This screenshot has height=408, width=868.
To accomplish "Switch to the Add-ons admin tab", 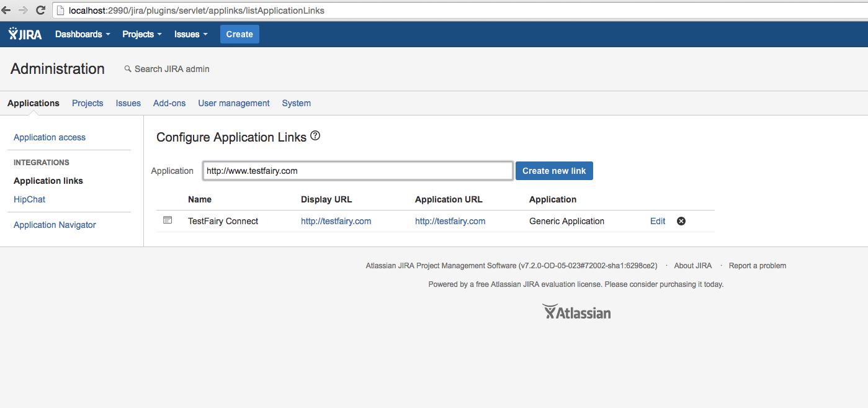I will pyautogui.click(x=169, y=103).
